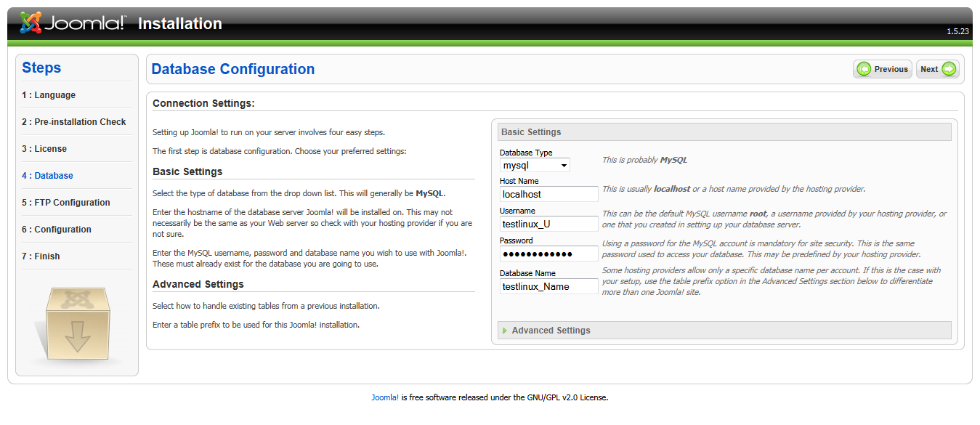
Task: Click the Password input field
Action: tap(549, 254)
